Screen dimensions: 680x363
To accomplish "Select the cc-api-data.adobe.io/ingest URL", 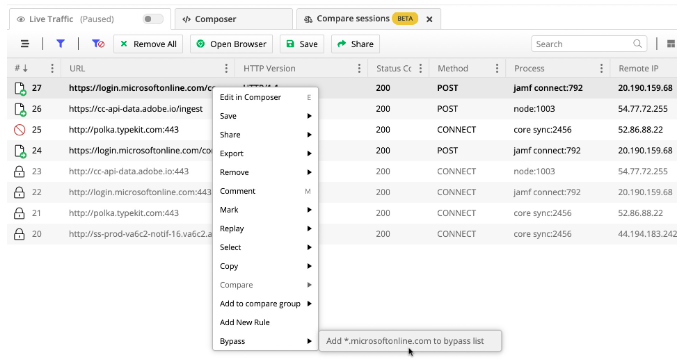I will click(135, 109).
